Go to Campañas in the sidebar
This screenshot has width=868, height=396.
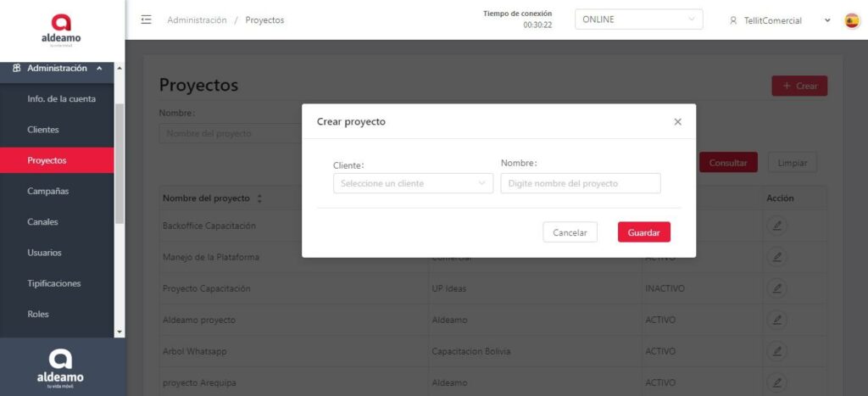tap(47, 192)
